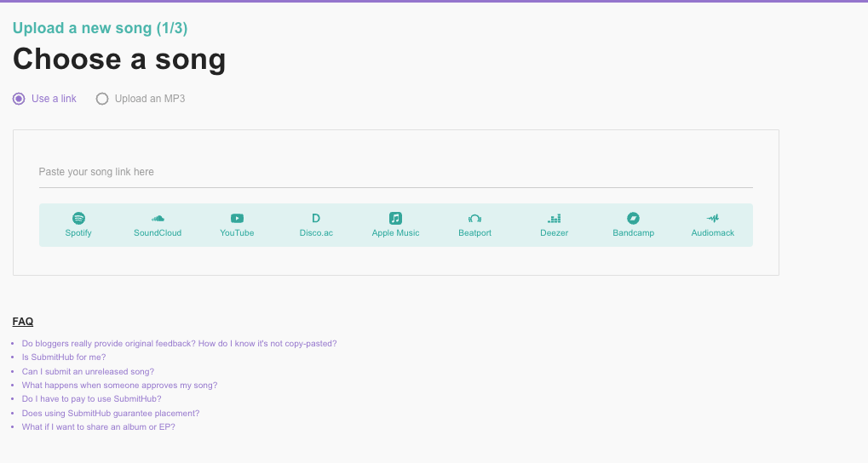
Task: Open the guarantee placement FAQ link
Action: point(110,414)
